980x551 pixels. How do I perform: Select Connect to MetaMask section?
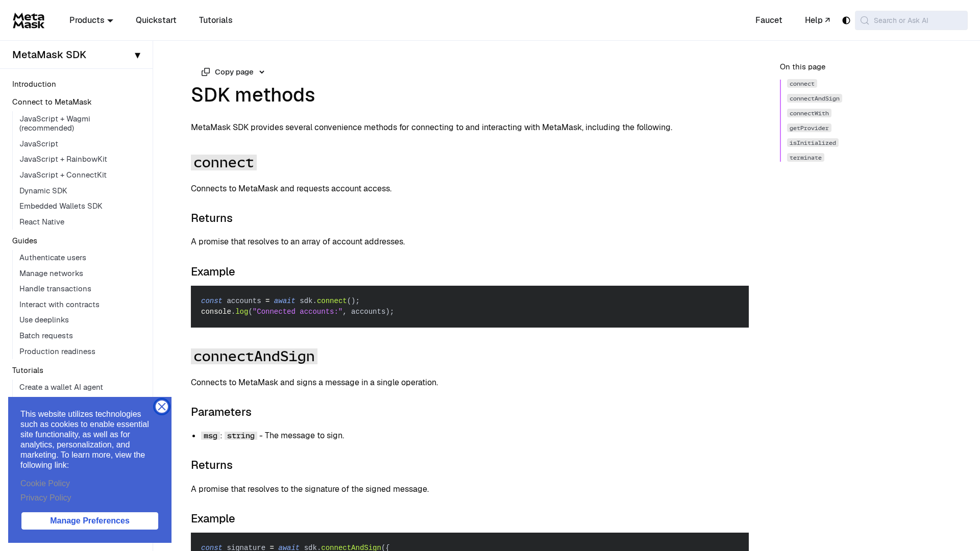[x=52, y=102]
